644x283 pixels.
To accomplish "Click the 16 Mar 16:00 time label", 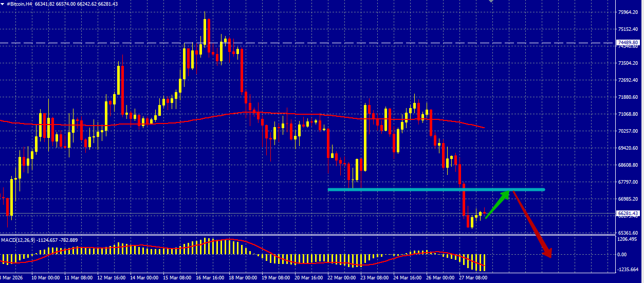I will point(210,277).
